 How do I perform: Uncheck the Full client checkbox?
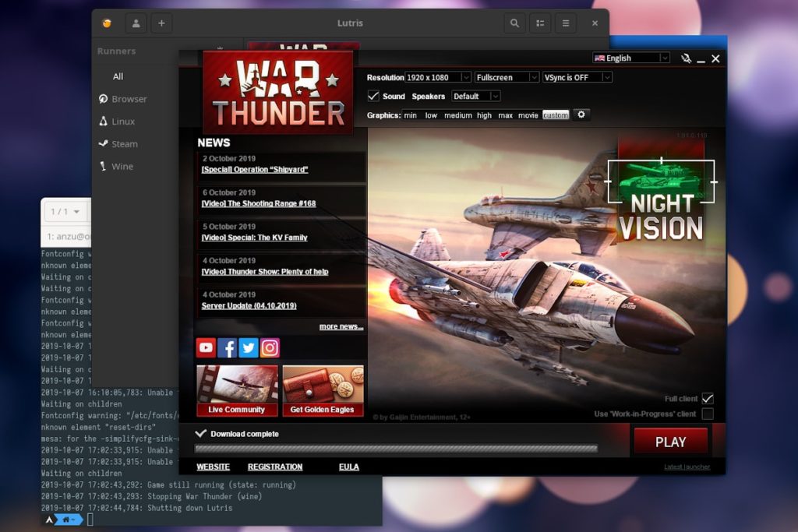click(x=708, y=399)
